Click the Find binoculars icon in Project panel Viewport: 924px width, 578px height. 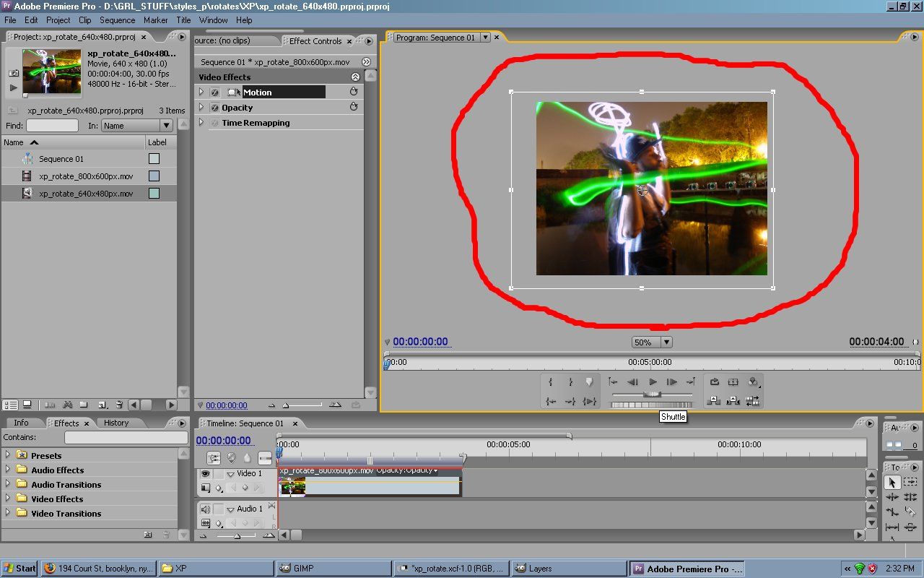tap(68, 405)
